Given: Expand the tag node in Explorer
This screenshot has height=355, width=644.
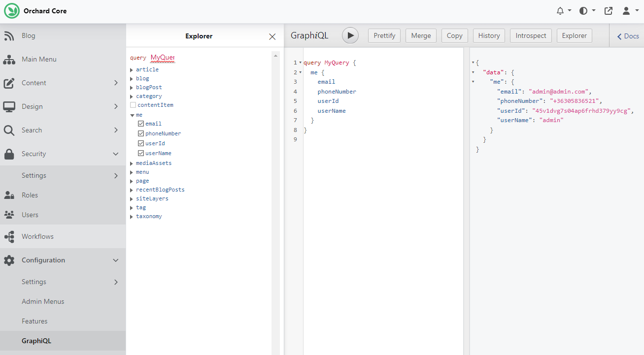Looking at the screenshot, I should (132, 208).
